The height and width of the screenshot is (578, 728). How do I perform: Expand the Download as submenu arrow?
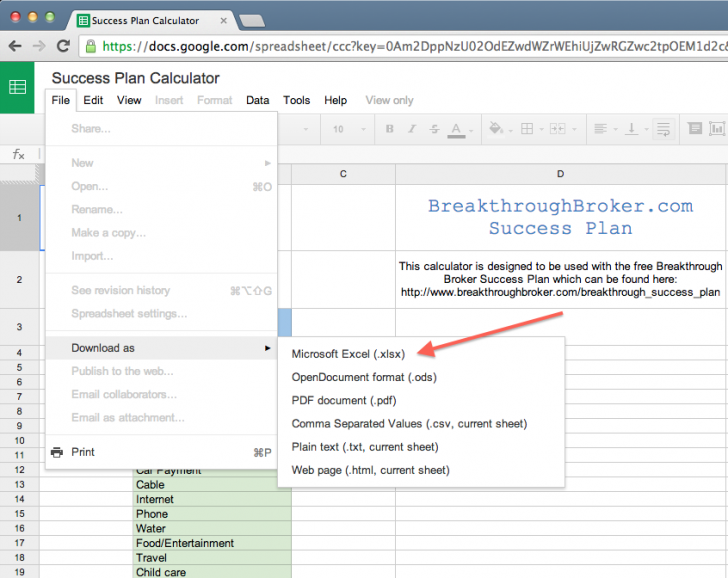(267, 348)
